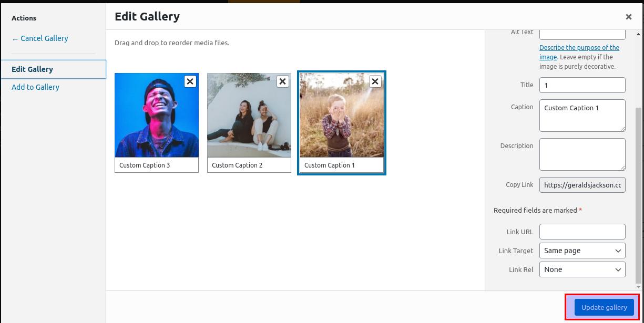Edit the Custom Caption 2 caption field
The image size is (644, 323).
(249, 165)
